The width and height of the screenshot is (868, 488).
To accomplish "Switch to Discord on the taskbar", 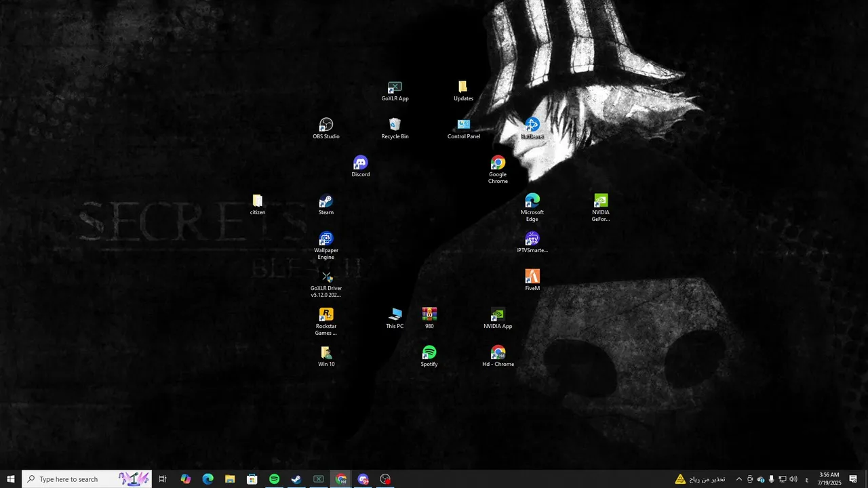I will click(x=363, y=479).
